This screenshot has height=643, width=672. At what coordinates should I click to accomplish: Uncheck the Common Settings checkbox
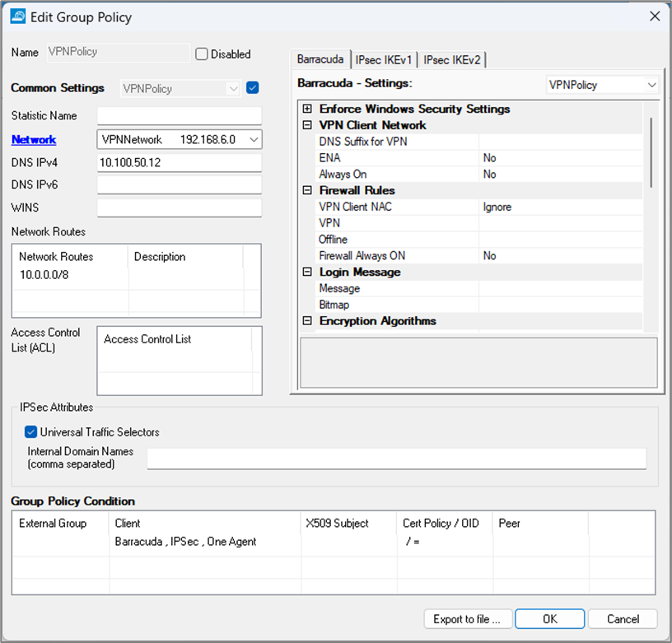pyautogui.click(x=253, y=88)
